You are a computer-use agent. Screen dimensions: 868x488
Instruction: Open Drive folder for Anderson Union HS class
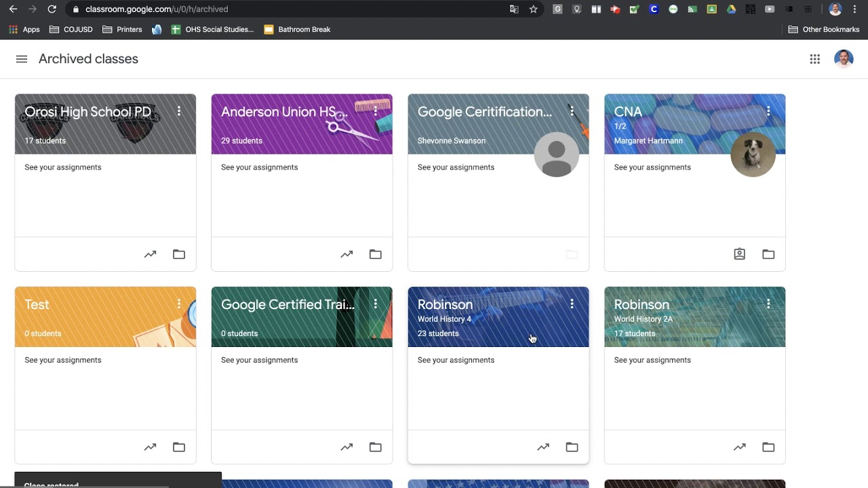pyautogui.click(x=376, y=254)
